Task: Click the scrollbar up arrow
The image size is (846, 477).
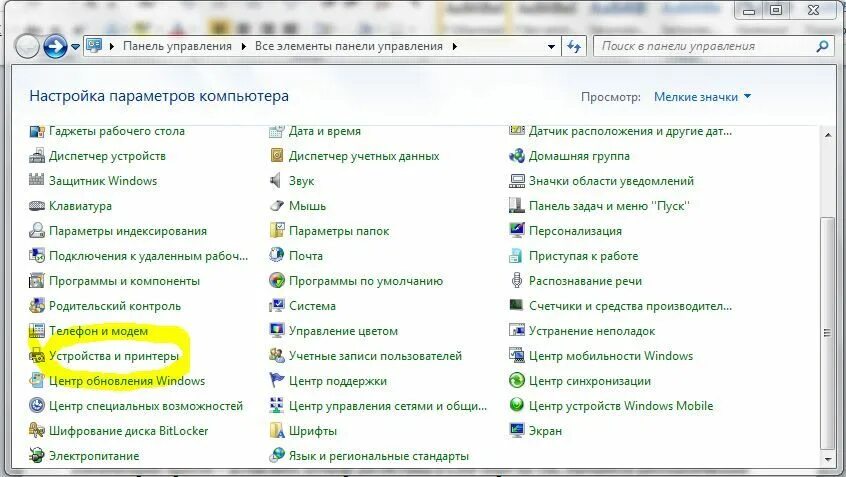Action: [x=828, y=135]
